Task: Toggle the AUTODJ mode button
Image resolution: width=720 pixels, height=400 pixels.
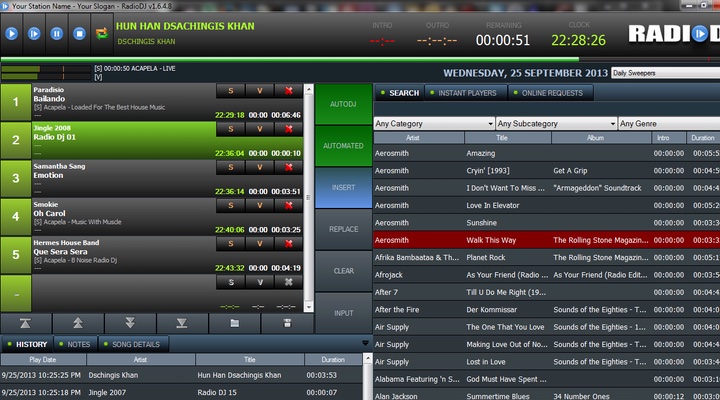Action: 343,104
